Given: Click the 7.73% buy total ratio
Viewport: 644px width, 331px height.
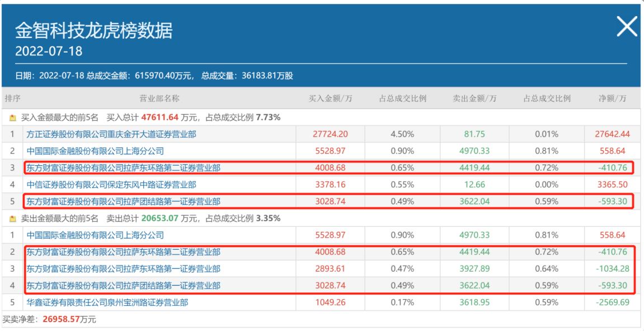Looking at the screenshot, I should tap(268, 118).
